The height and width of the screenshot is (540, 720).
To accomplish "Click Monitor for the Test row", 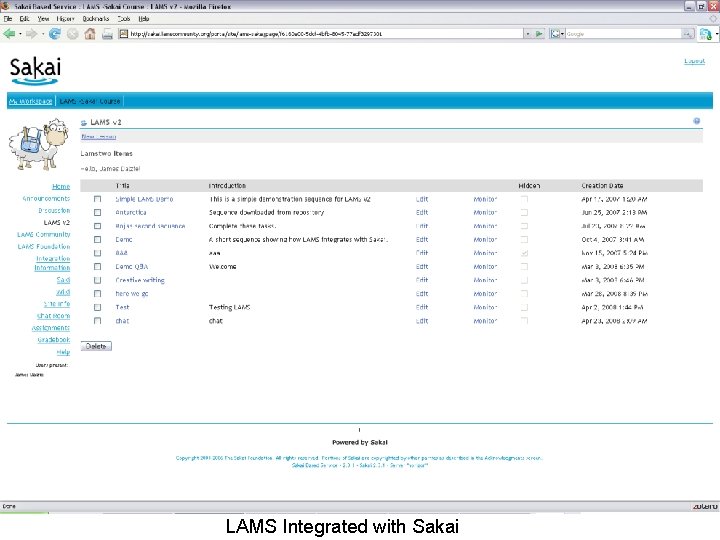I will point(485,307).
